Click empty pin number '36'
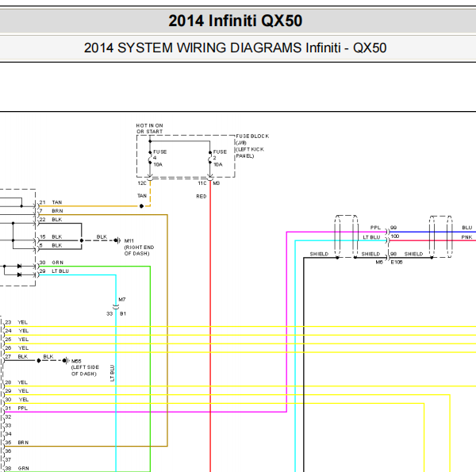The width and height of the screenshot is (476, 472). pos(8,451)
